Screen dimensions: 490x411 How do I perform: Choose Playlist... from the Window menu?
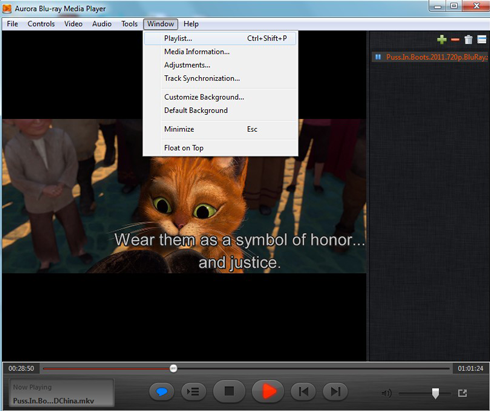click(x=220, y=38)
